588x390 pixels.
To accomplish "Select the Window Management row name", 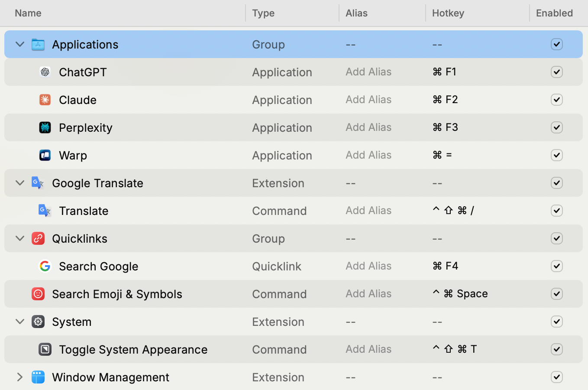I will click(110, 377).
